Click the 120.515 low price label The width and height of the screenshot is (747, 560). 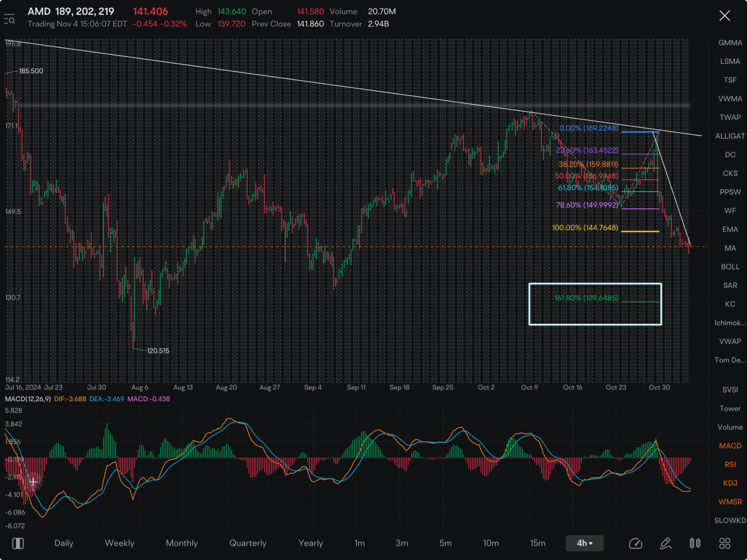point(158,350)
